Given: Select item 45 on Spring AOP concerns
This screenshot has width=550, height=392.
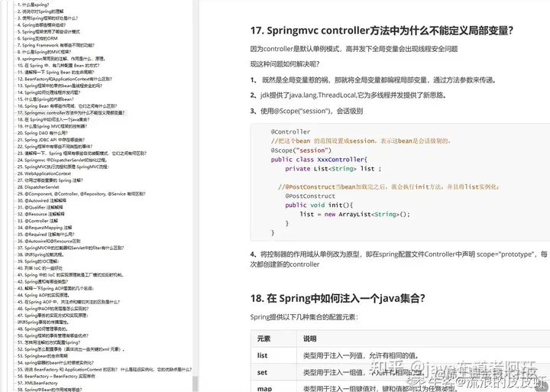Looking at the screenshot, I should [x=69, y=302].
